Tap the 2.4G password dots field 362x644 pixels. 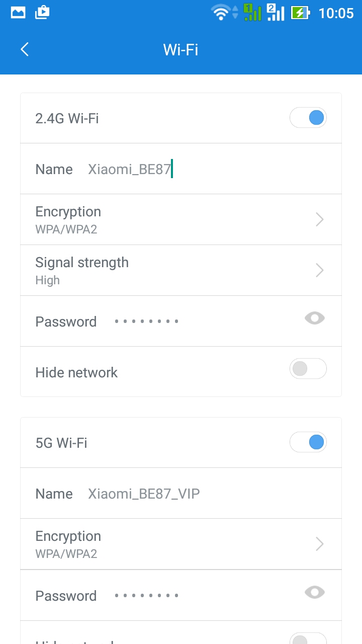[x=146, y=321]
